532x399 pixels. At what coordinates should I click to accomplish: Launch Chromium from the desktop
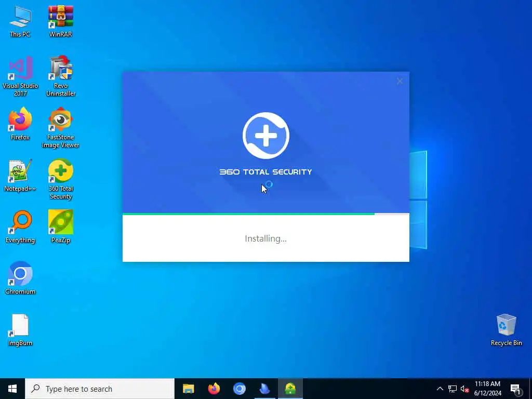point(20,278)
